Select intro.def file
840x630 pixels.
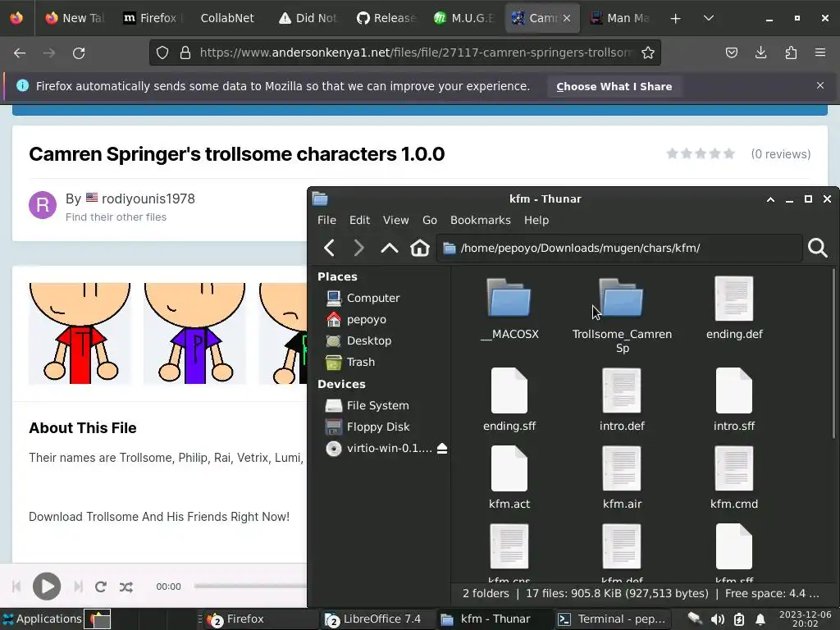[622, 400]
